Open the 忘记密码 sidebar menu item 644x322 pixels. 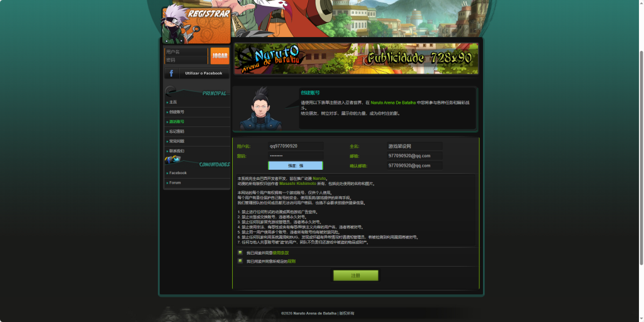pos(177,131)
